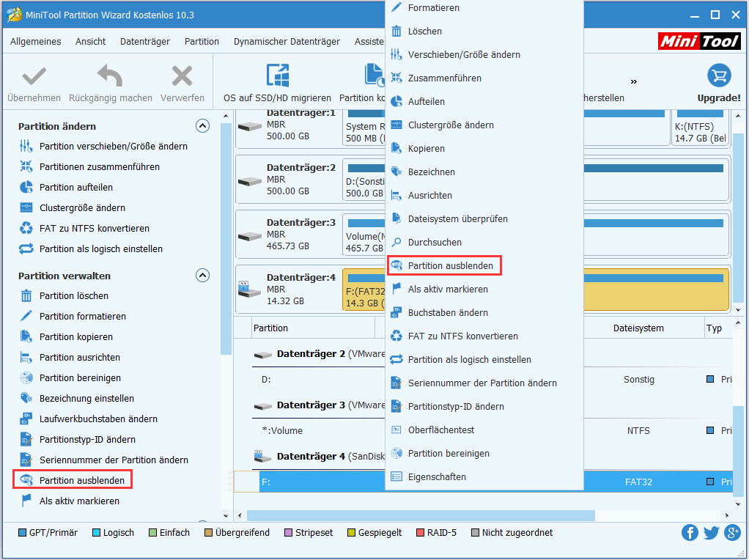Click the sidebar Partition formatieren pencil icon
Viewport: 749px width, 560px height.
pyautogui.click(x=26, y=316)
